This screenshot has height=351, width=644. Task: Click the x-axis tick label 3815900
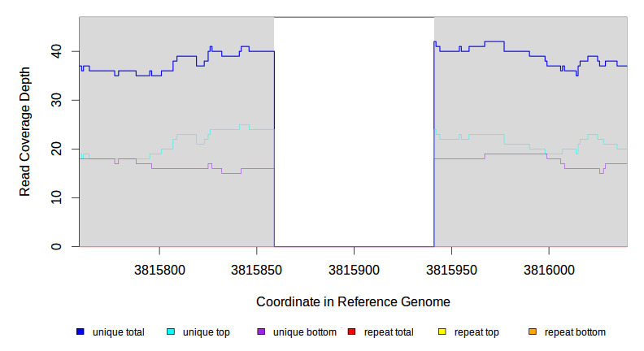tap(354, 267)
